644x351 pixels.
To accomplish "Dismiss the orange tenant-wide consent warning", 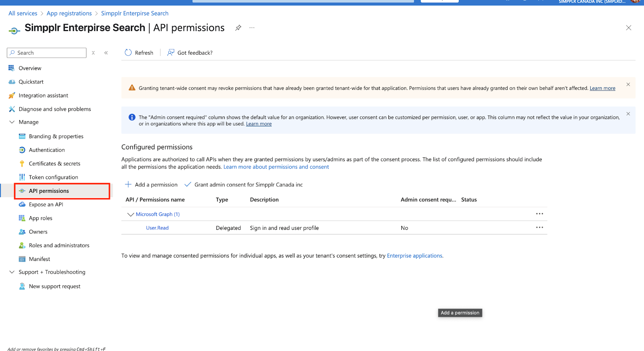I will 628,85.
